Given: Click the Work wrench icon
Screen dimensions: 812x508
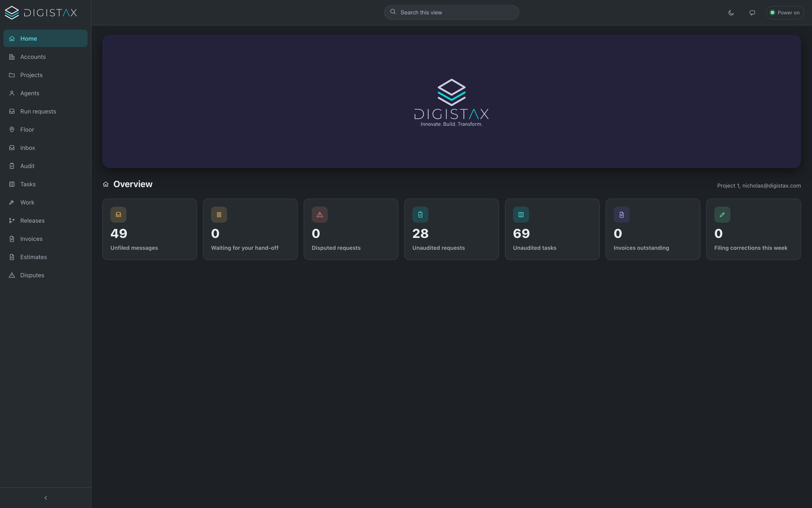Looking at the screenshot, I should [x=12, y=202].
